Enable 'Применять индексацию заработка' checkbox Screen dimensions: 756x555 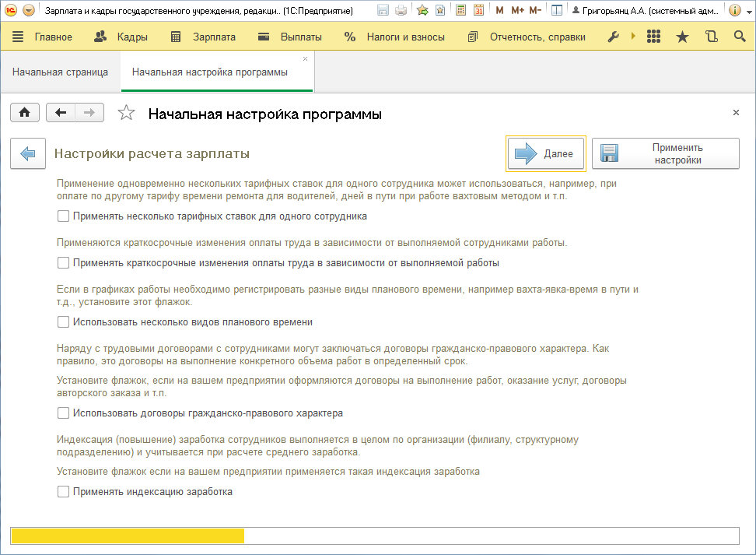[x=64, y=492]
